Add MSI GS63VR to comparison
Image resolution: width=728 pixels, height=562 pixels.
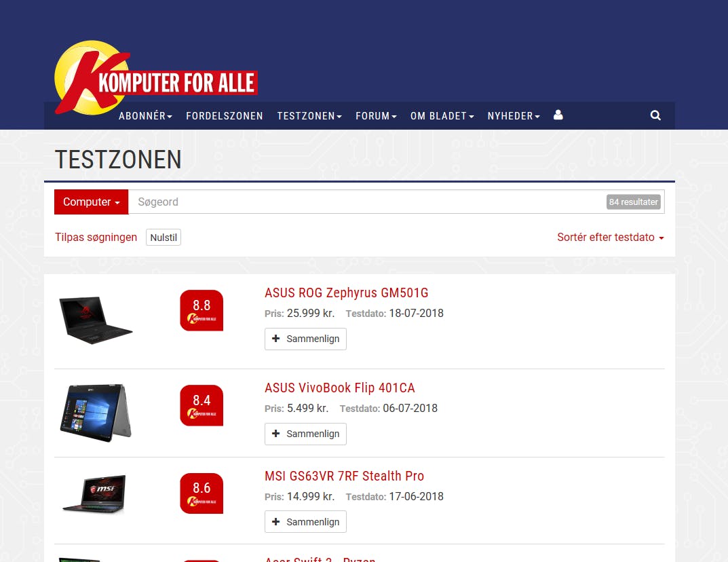point(305,521)
